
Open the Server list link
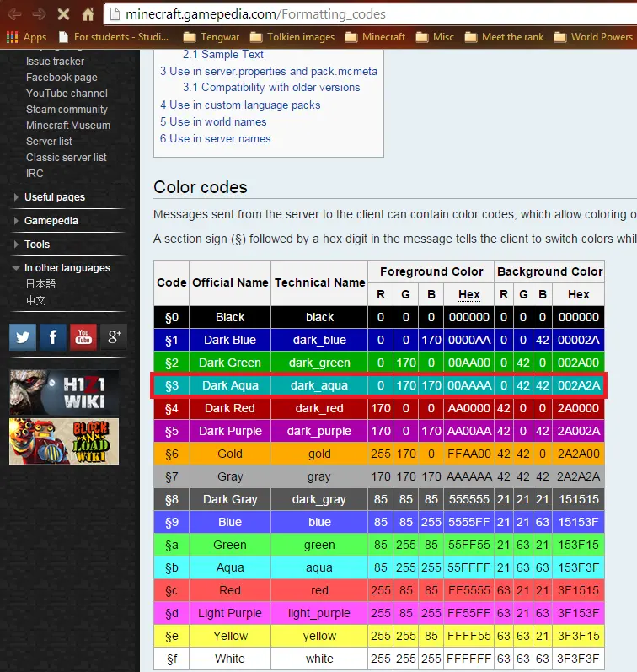click(x=49, y=142)
